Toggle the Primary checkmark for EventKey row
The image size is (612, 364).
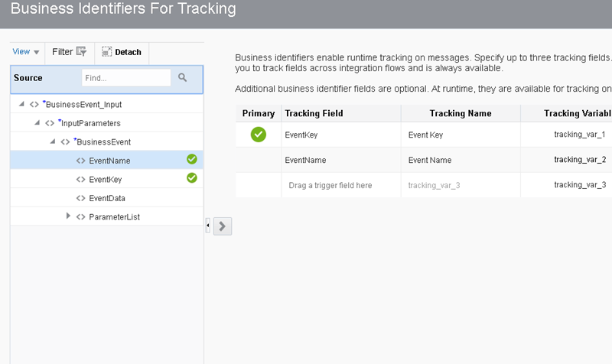[259, 135]
